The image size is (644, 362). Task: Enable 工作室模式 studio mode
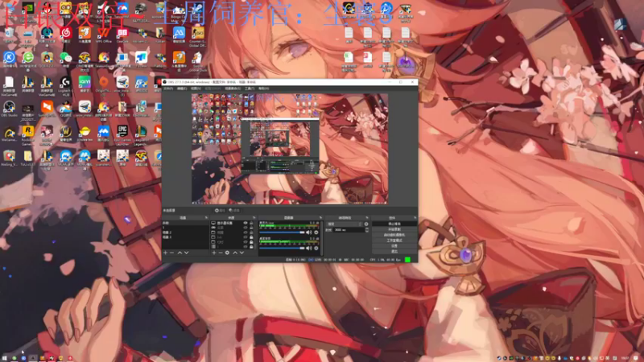click(x=394, y=241)
